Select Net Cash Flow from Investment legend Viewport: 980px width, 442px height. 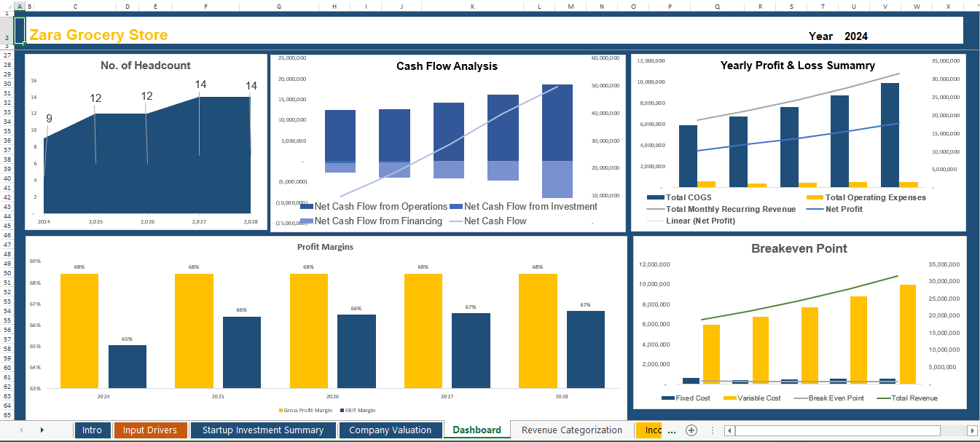point(524,207)
